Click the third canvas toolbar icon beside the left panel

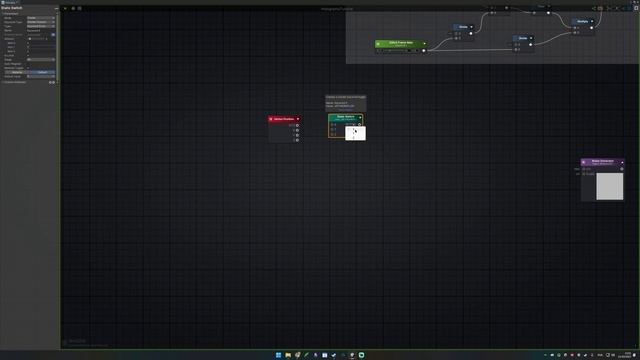click(x=80, y=8)
